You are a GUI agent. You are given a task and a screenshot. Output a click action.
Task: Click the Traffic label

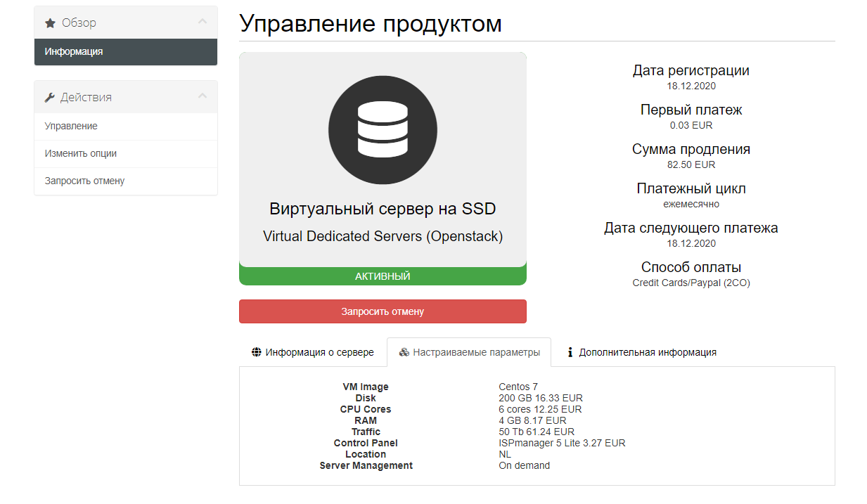point(366,432)
